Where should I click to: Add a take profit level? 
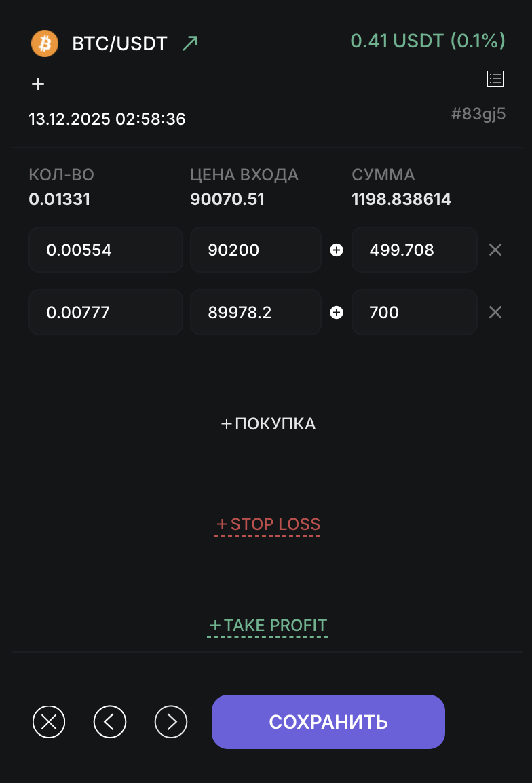tap(268, 625)
